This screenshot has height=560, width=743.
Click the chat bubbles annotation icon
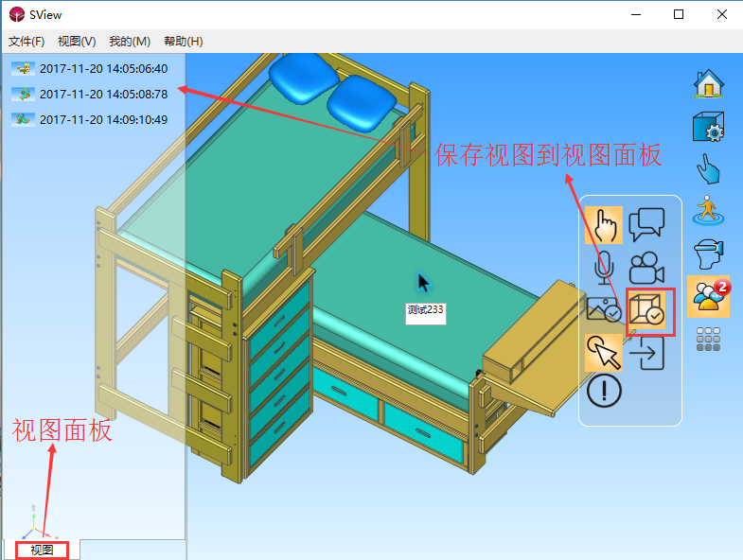coord(646,224)
